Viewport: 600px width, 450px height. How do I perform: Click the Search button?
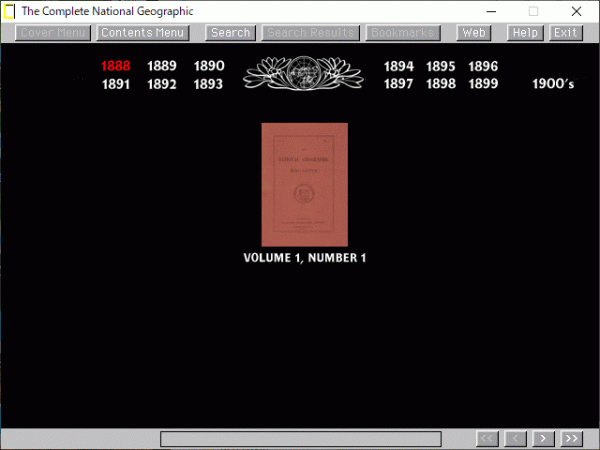(230, 33)
